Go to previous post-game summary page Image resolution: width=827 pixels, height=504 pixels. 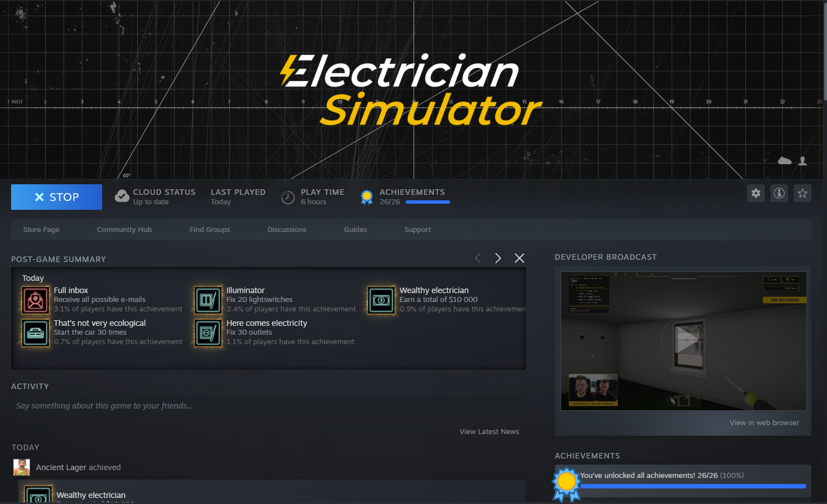click(478, 258)
